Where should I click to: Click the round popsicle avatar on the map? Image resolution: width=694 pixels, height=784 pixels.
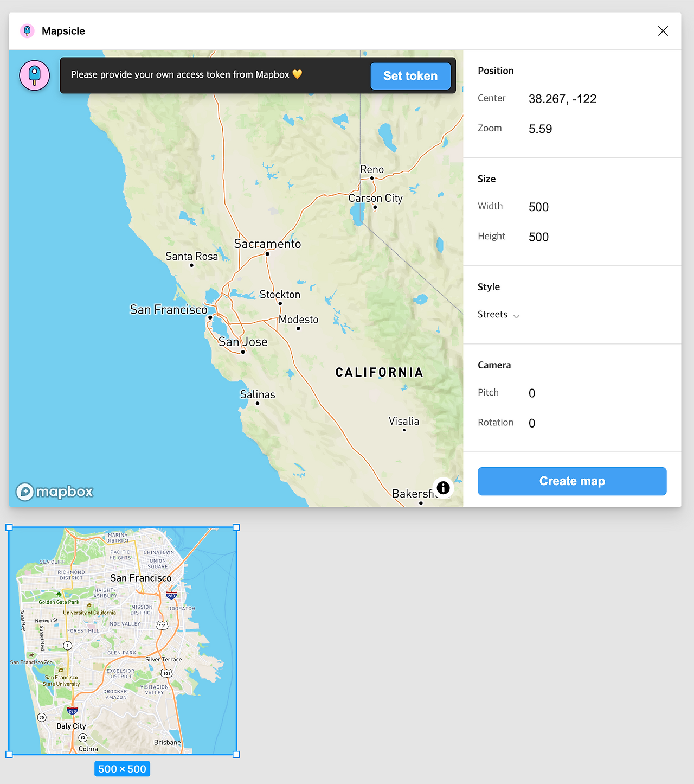[35, 75]
